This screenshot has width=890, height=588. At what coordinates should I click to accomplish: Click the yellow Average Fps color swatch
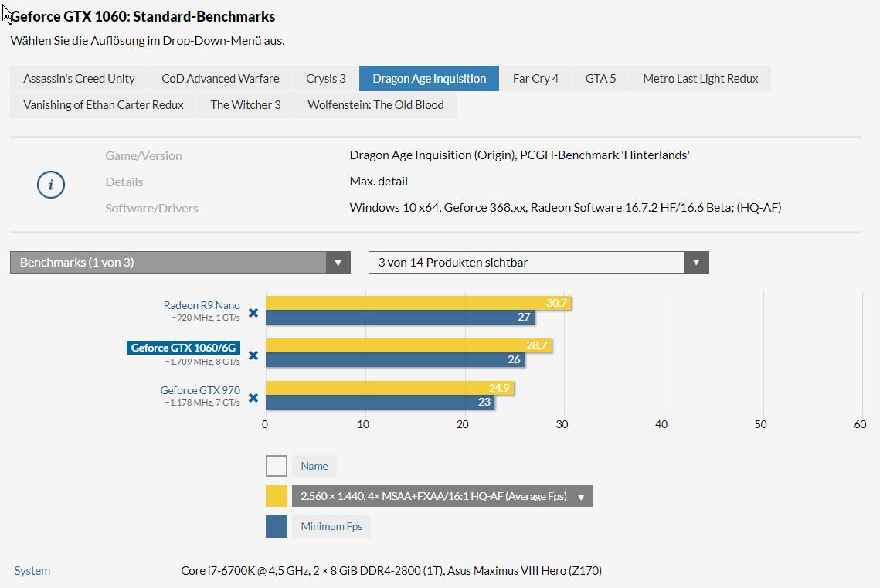(277, 496)
